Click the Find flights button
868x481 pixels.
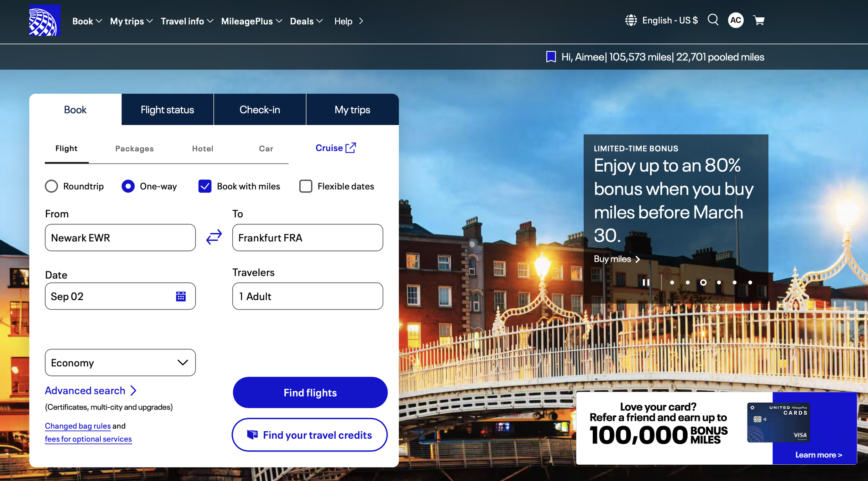310,392
